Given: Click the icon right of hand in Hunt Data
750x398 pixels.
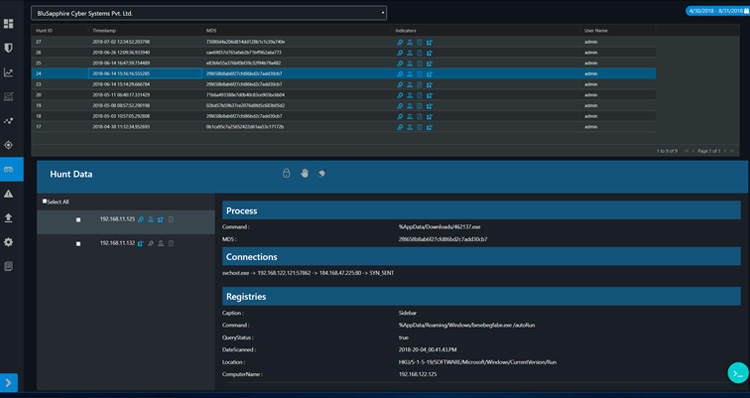Looking at the screenshot, I should [322, 173].
